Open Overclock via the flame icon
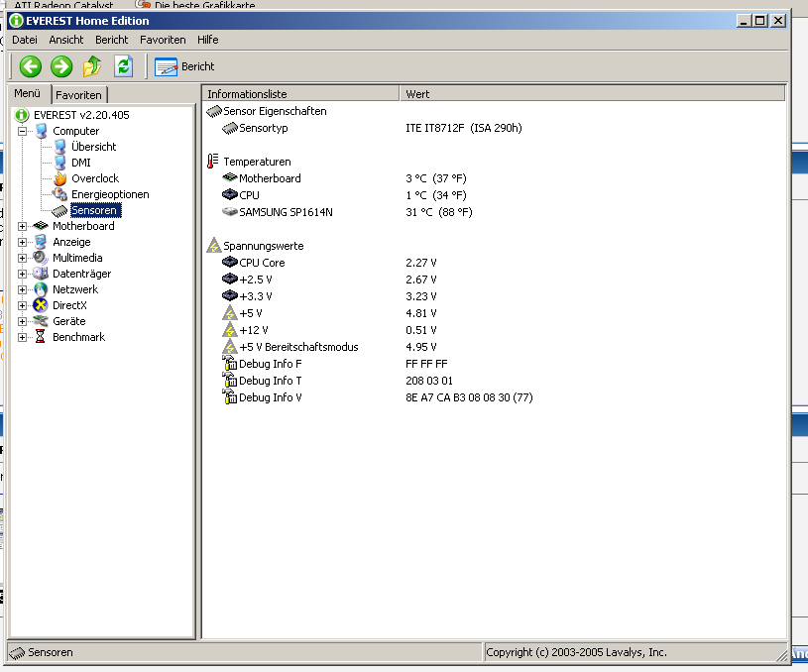The width and height of the screenshot is (808, 672). pos(59,178)
